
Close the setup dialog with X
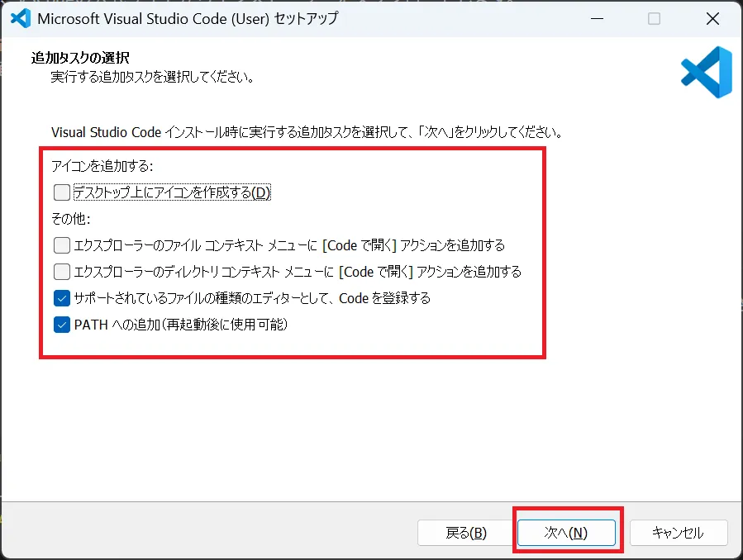tap(712, 18)
